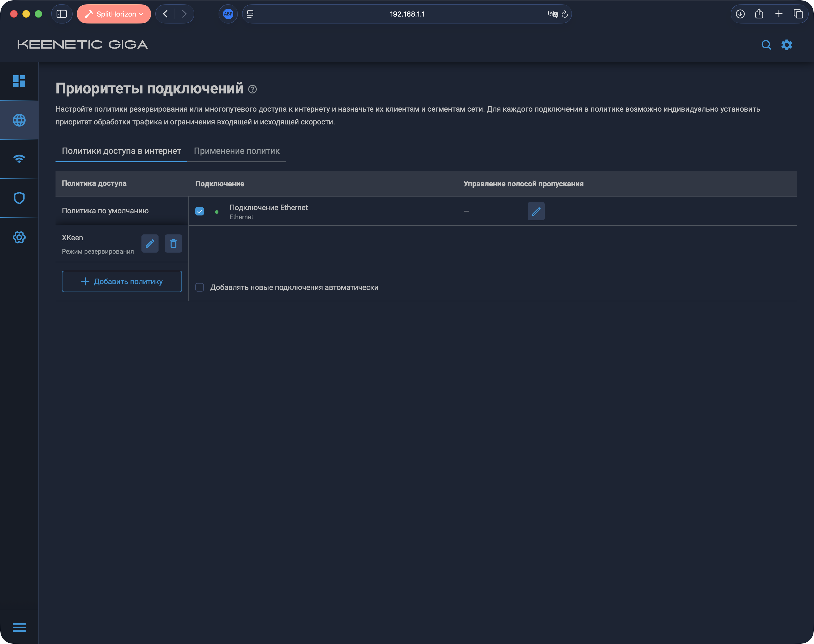Click the search magnifier icon in header
The width and height of the screenshot is (814, 644).
point(766,45)
